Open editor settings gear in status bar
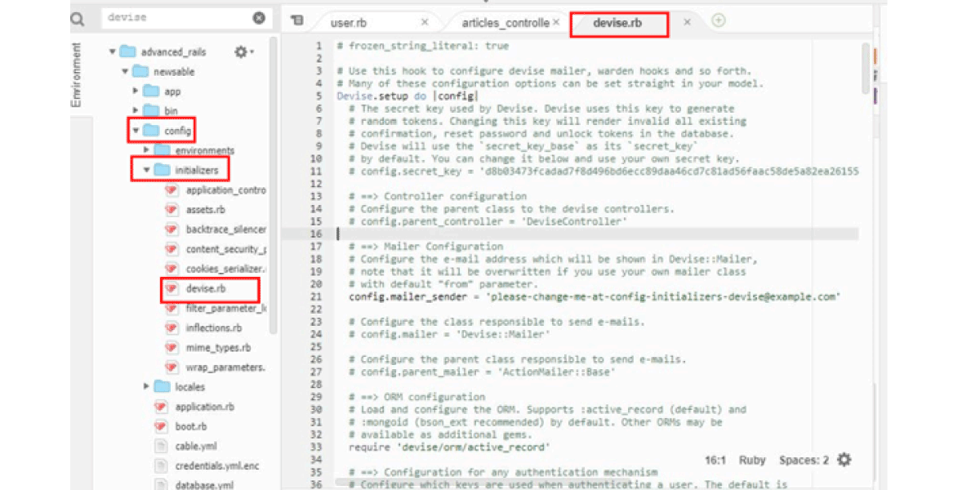980x490 pixels. [x=844, y=460]
